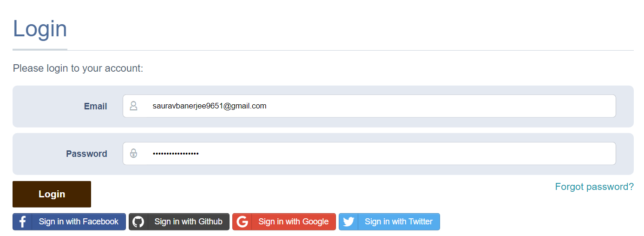Click the Google G logo icon
This screenshot has width=644, height=236.
242,222
